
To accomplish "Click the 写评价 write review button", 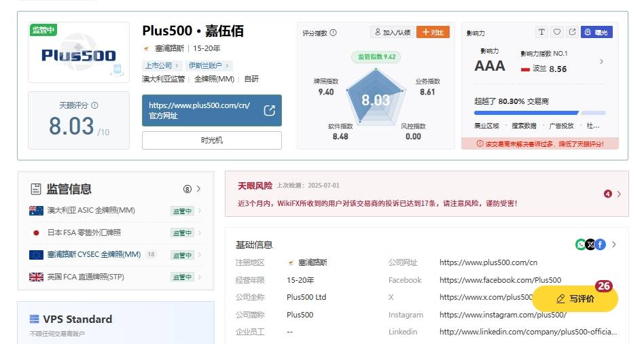I will click(575, 299).
